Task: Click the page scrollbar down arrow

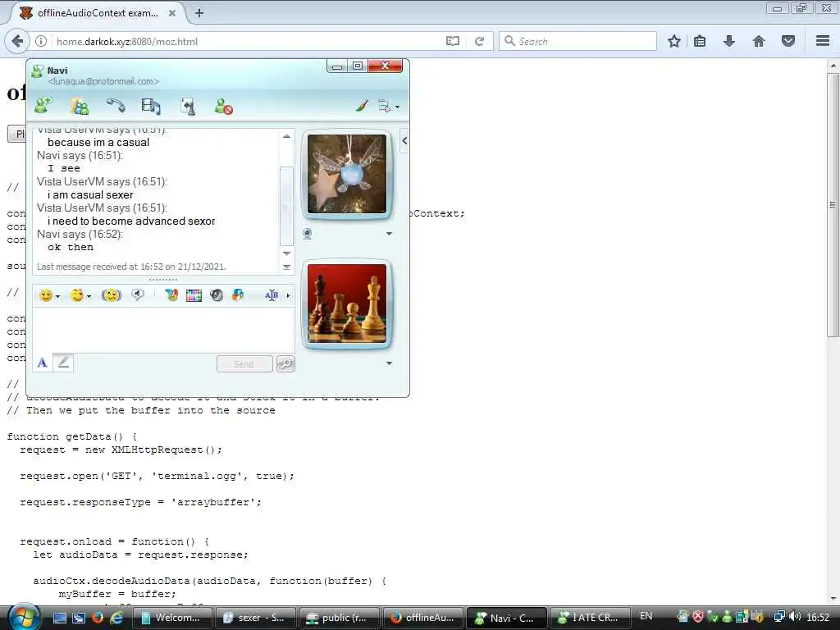Action: coord(833,599)
